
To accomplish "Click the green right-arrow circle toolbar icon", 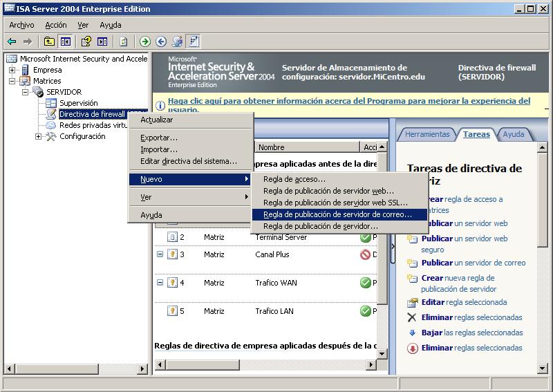I will click(x=145, y=41).
